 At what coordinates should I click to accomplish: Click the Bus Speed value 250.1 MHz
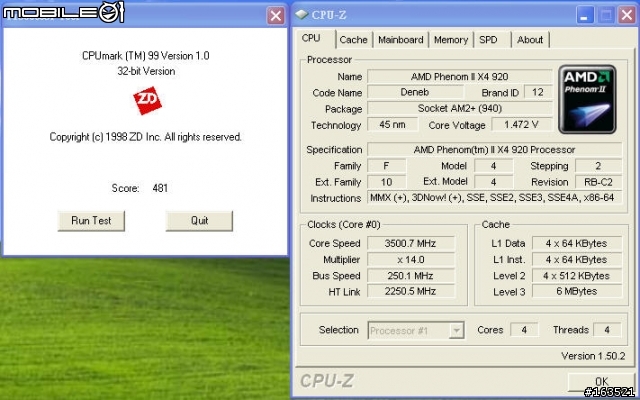[x=411, y=276]
